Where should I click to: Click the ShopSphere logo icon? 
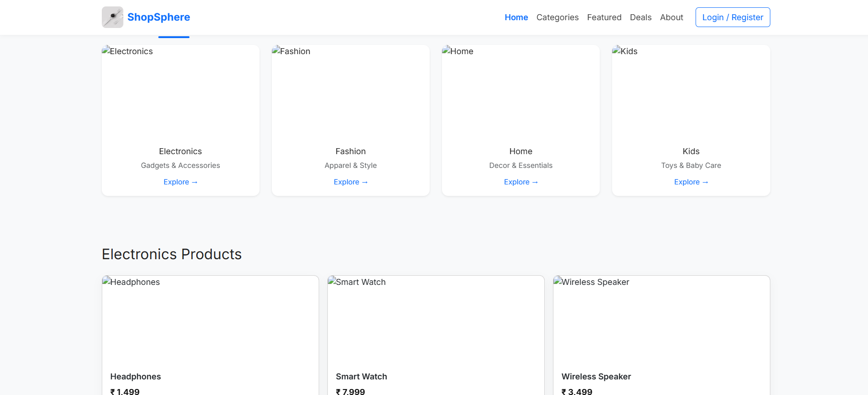click(x=112, y=17)
